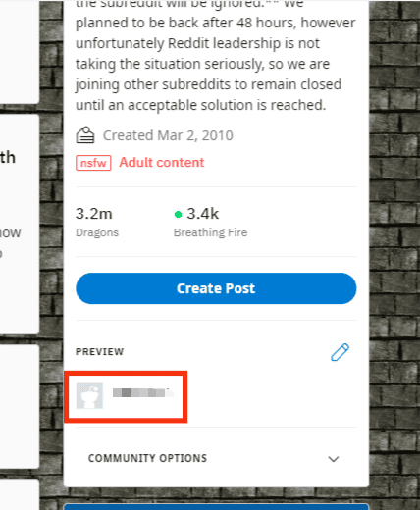Click the cake day icon
This screenshot has height=510, width=420.
click(x=85, y=135)
